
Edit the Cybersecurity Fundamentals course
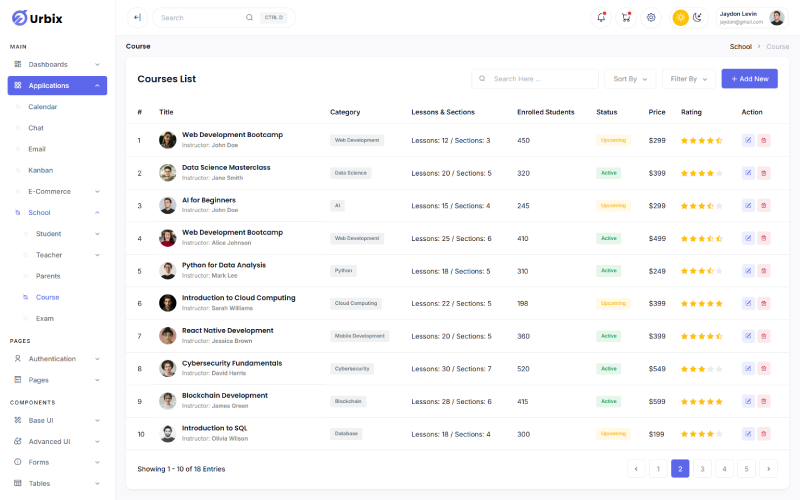point(748,369)
